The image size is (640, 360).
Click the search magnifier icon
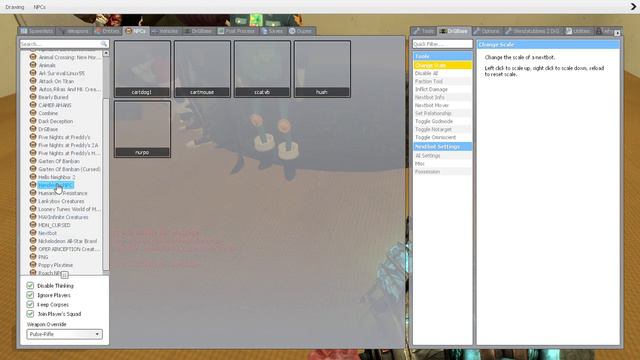click(x=104, y=44)
